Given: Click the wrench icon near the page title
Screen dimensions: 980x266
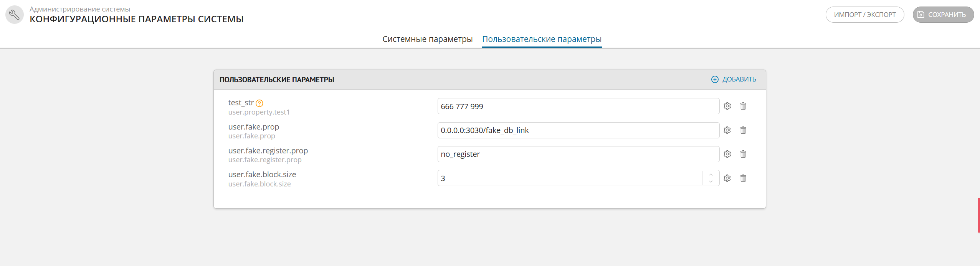Looking at the screenshot, I should [x=14, y=14].
